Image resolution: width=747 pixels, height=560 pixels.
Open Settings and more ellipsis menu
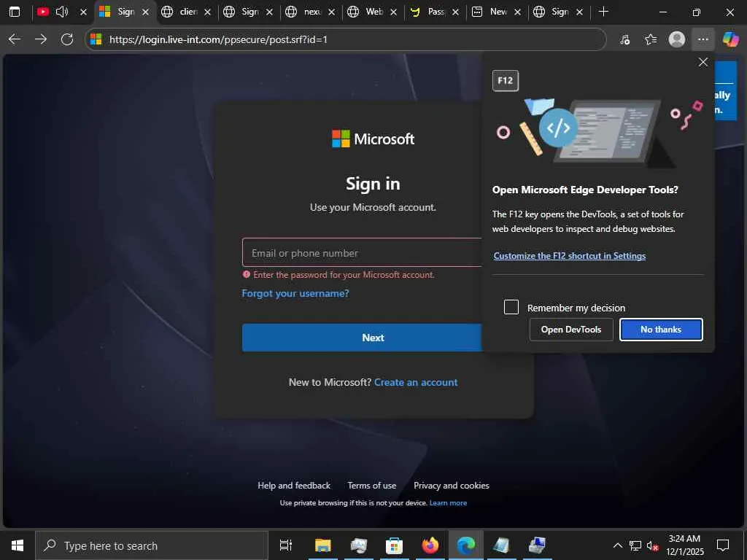[x=703, y=39]
